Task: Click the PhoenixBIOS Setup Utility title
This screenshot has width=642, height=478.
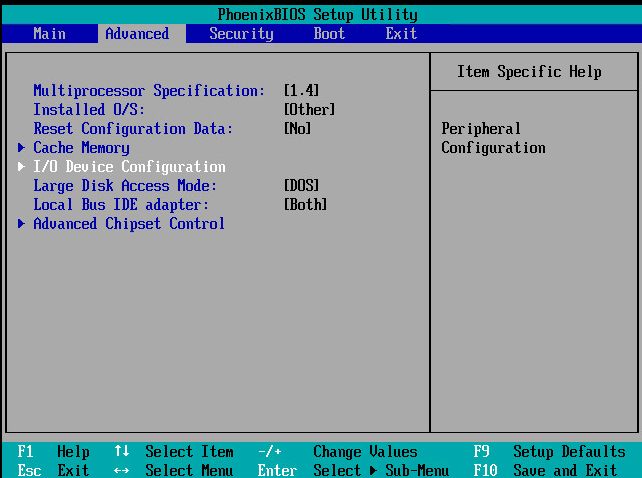Action: click(x=318, y=15)
